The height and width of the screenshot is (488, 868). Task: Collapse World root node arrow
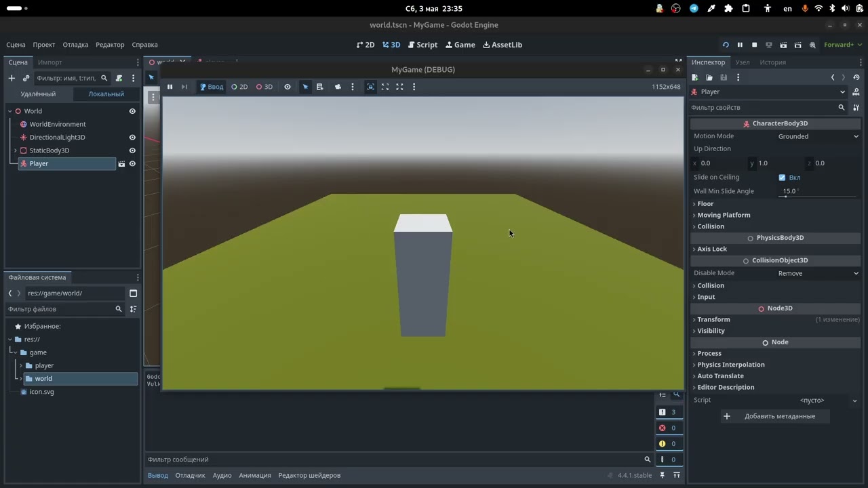pyautogui.click(x=10, y=111)
